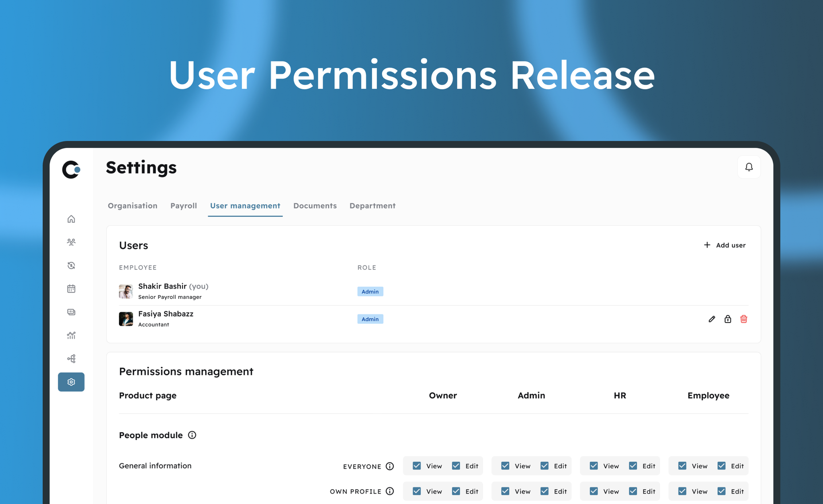The image size is (823, 504).
Task: Toggle Admin View checkbox in the EVERYONE row
Action: tap(505, 466)
